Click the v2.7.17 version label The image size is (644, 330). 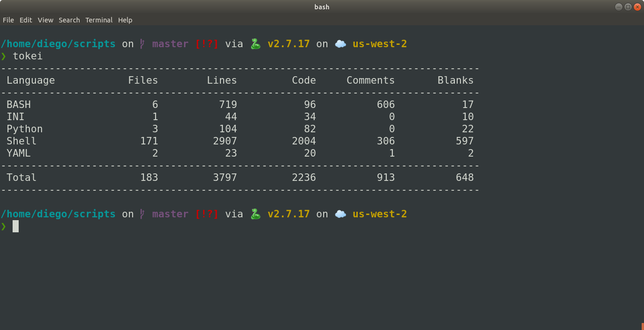(289, 43)
